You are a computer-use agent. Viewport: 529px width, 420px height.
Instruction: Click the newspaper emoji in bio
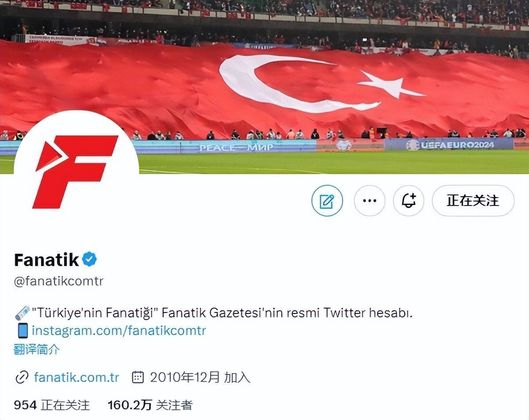tap(22, 313)
